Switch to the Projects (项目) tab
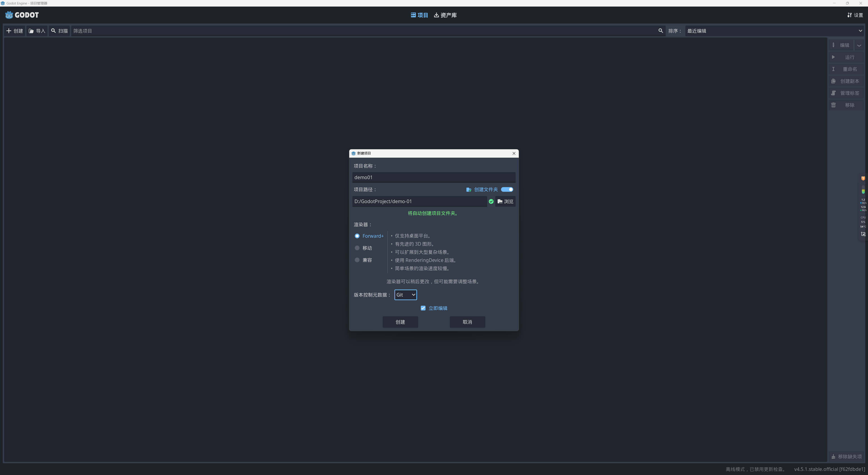The width and height of the screenshot is (868, 475). click(419, 15)
